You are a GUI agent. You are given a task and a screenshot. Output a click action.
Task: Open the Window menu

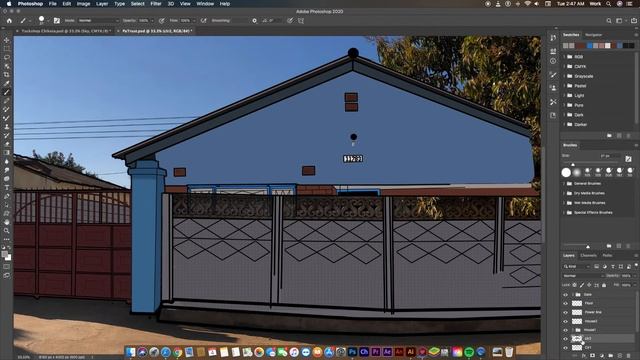point(205,4)
